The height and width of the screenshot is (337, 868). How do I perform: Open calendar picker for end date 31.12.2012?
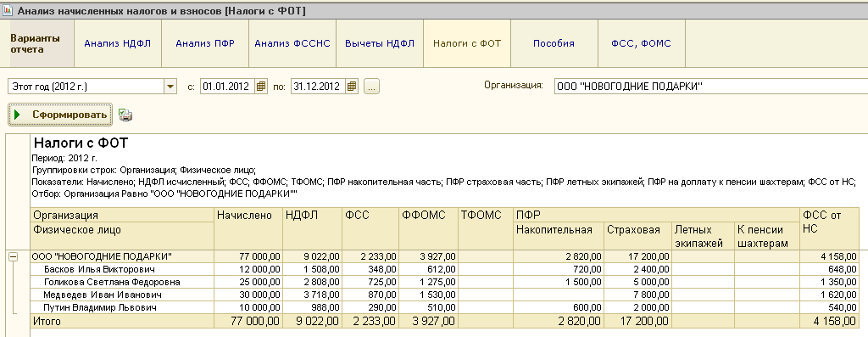pyautogui.click(x=352, y=87)
